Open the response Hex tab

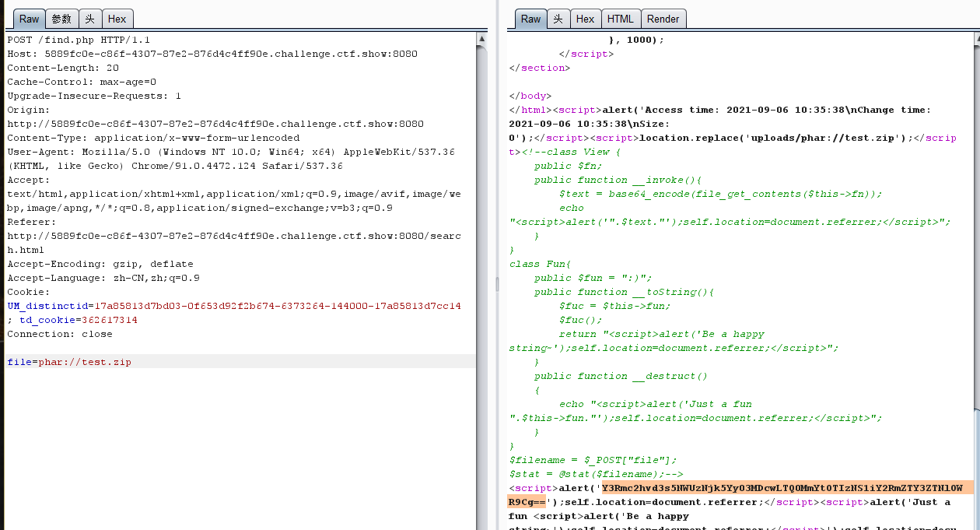pos(586,19)
